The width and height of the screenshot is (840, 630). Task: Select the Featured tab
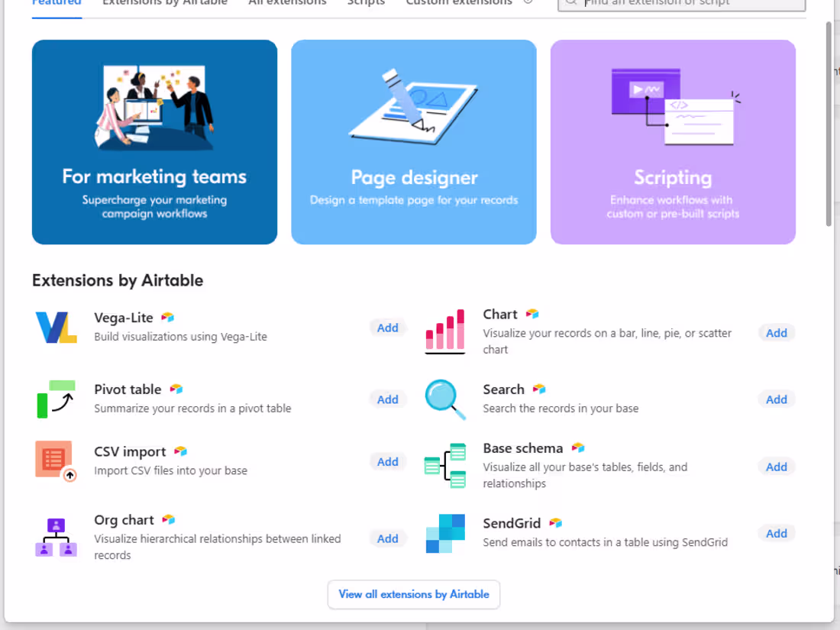click(56, 3)
